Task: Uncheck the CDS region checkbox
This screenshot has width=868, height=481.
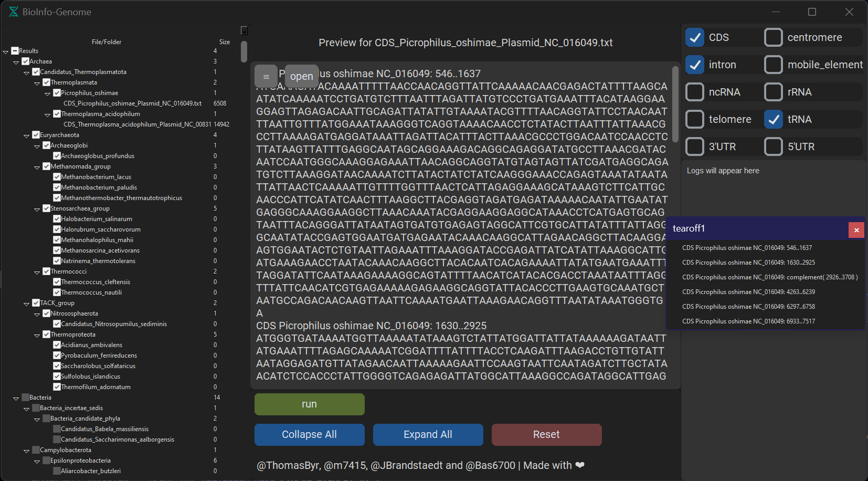Action: click(x=695, y=37)
